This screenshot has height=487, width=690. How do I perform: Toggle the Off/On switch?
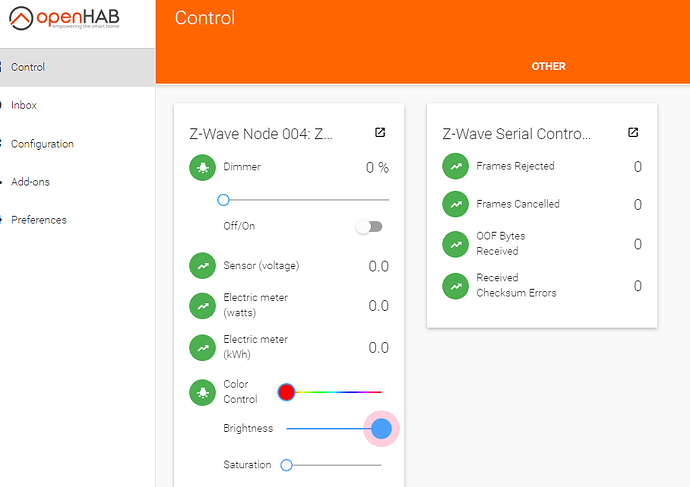(369, 227)
